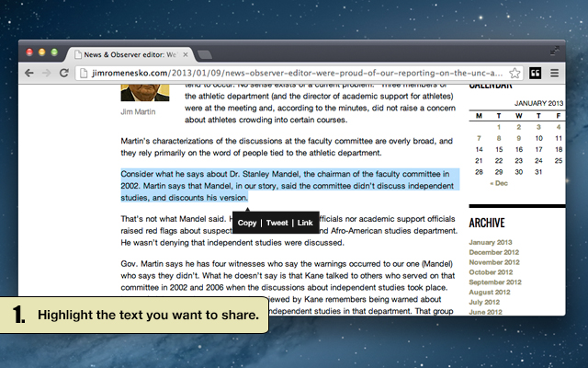Open the Chrome hamburger menu
This screenshot has width=588, height=368.
pos(554,73)
